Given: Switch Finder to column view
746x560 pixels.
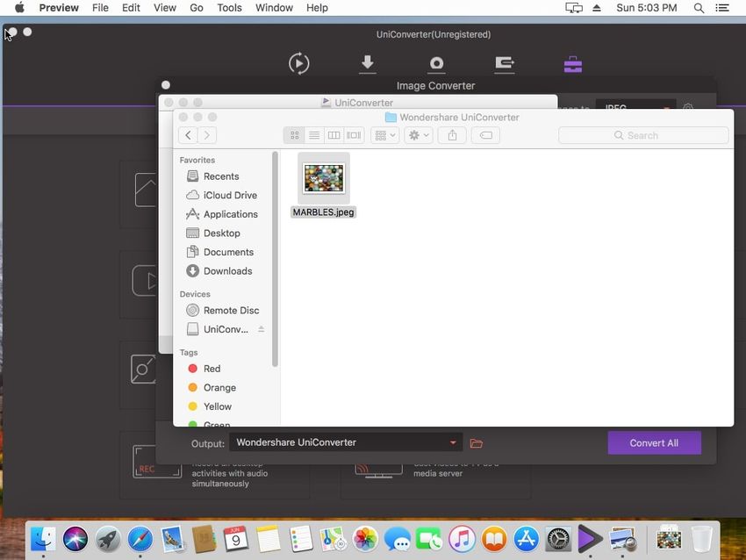Looking at the screenshot, I should coord(334,135).
